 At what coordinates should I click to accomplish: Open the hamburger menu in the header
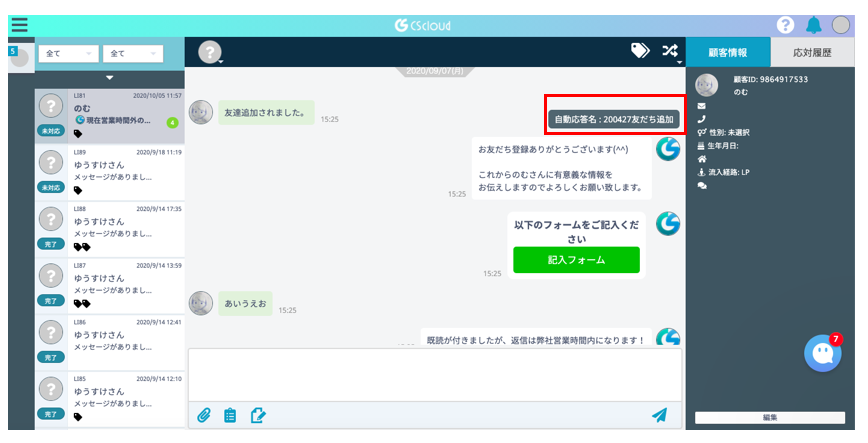19,25
